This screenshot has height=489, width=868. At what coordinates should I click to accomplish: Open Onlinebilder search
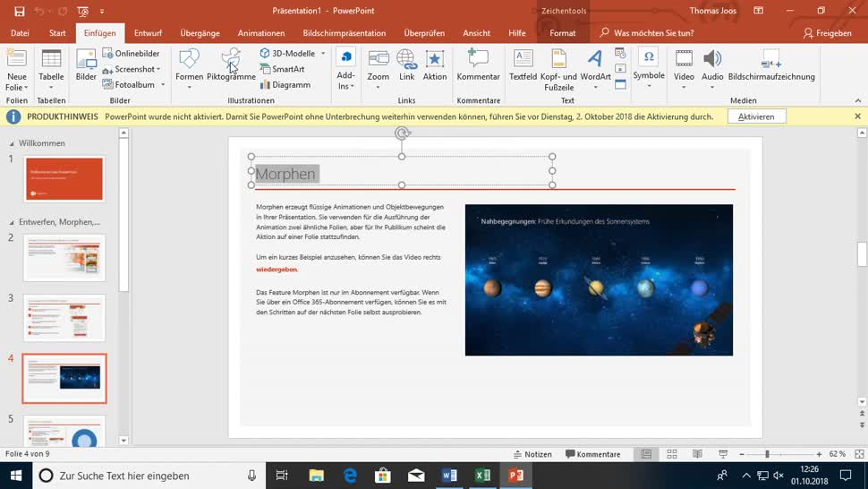[x=132, y=53]
